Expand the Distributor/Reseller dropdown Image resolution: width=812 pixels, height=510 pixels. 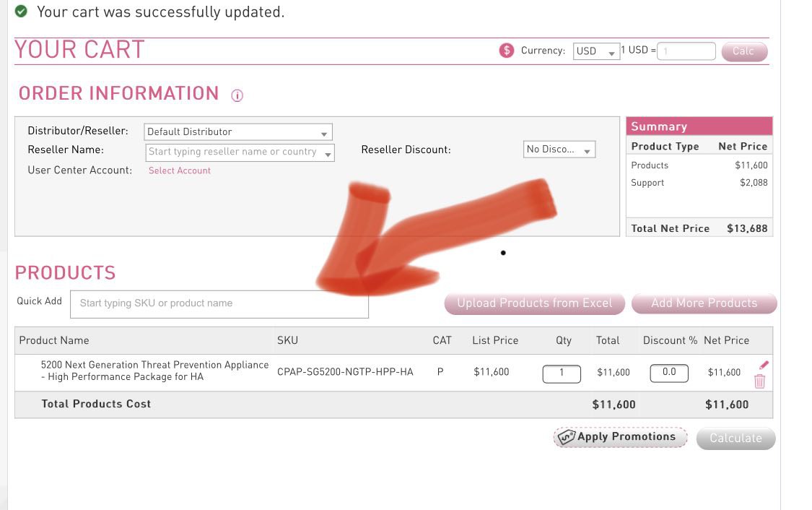[237, 131]
